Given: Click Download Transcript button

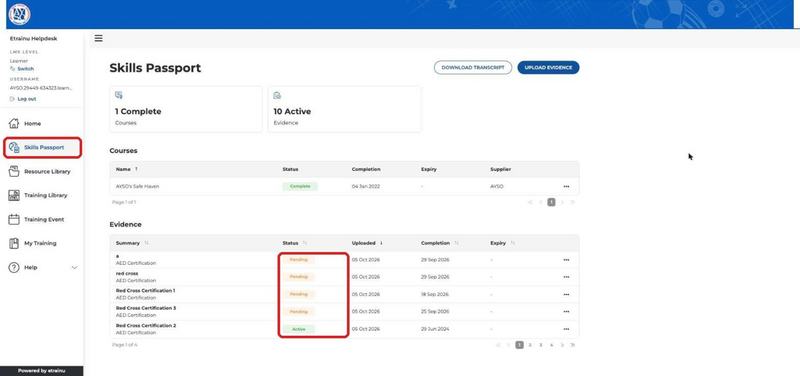Looking at the screenshot, I should (473, 67).
